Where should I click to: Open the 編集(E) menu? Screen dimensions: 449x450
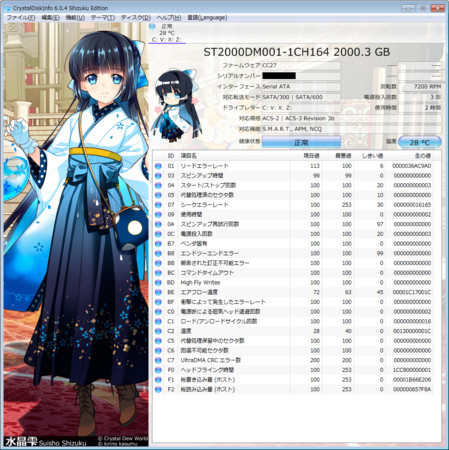(x=50, y=18)
